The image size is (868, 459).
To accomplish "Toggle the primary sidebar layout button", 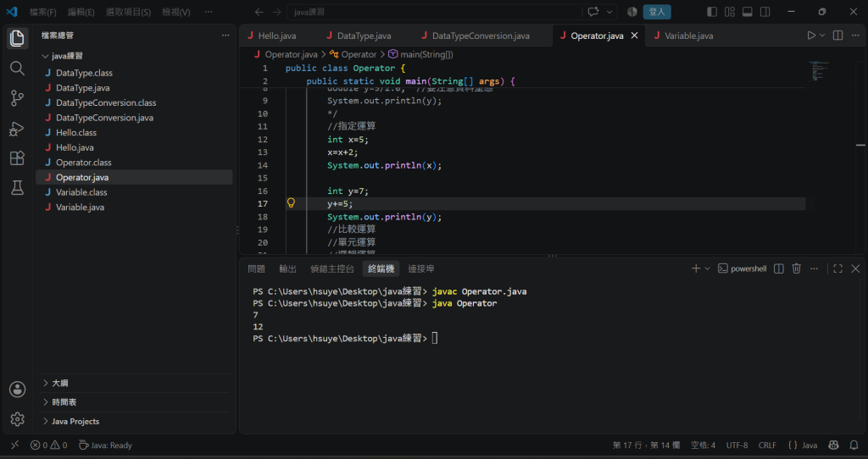I will [712, 12].
